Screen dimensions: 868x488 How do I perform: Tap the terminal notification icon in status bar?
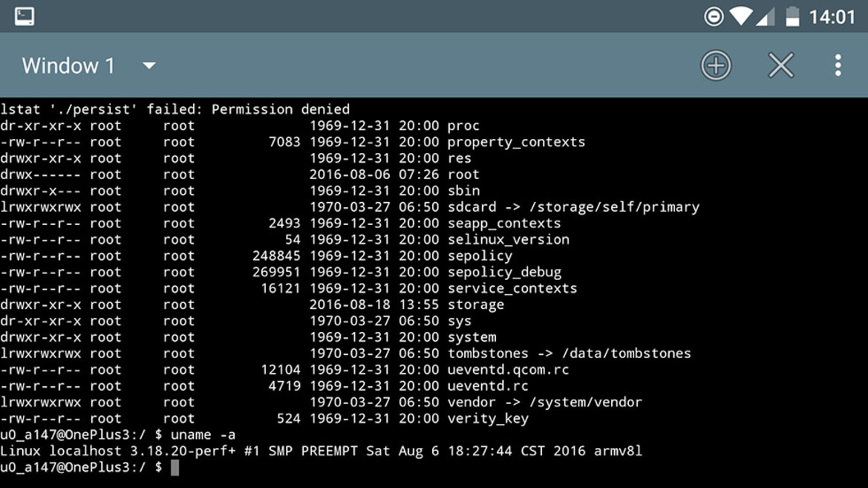[25, 16]
